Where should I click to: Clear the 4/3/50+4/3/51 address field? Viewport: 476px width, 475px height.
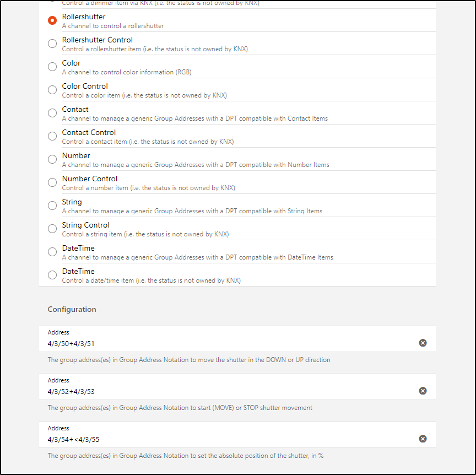pyautogui.click(x=423, y=343)
